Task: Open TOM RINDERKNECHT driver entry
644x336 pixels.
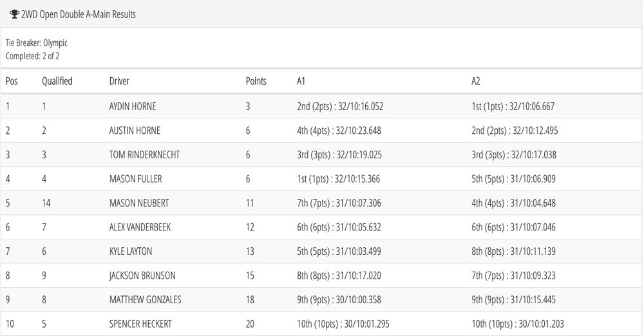Action: coord(144,154)
